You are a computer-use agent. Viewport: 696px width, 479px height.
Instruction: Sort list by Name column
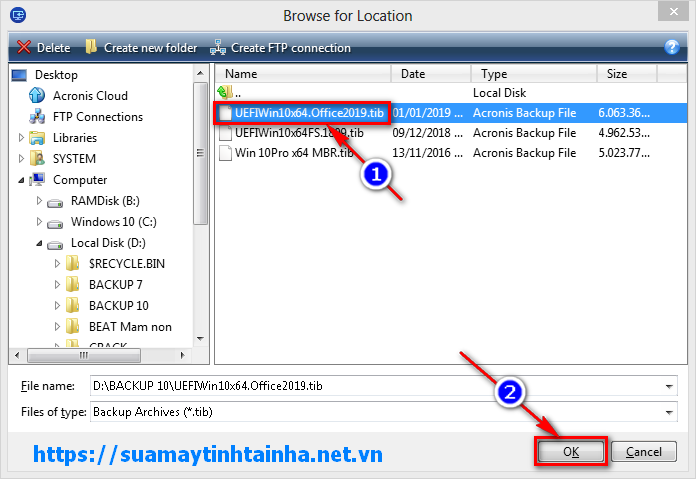(303, 73)
